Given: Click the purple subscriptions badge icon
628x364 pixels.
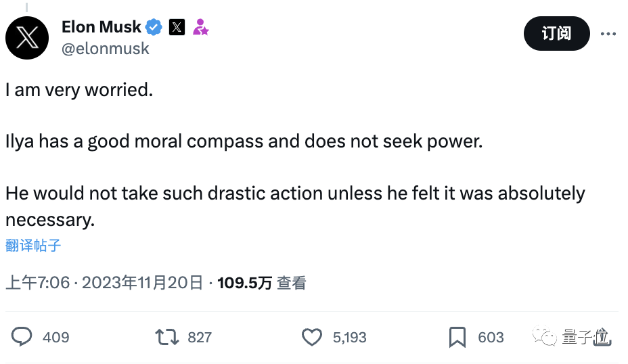Looking at the screenshot, I should (200, 27).
